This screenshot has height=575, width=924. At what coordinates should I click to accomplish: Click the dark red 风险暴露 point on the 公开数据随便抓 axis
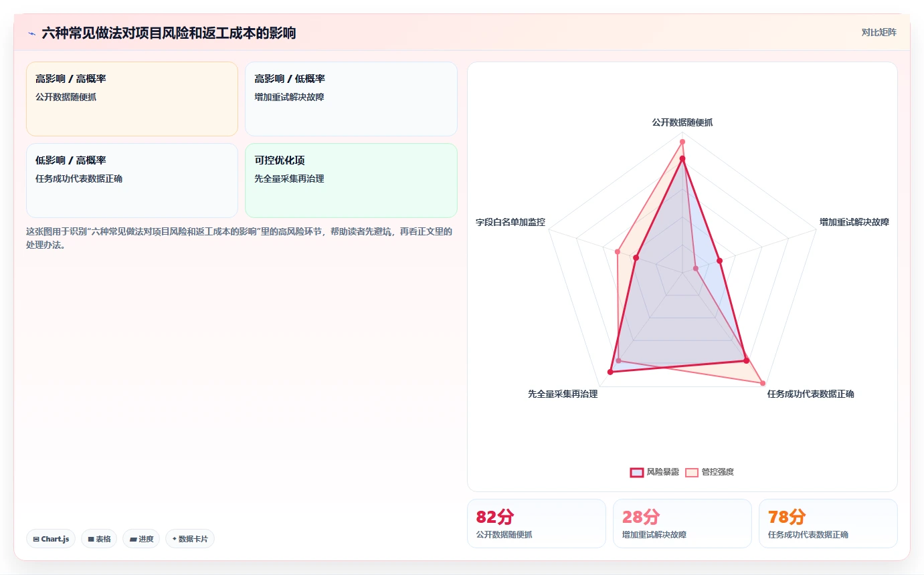682,158
